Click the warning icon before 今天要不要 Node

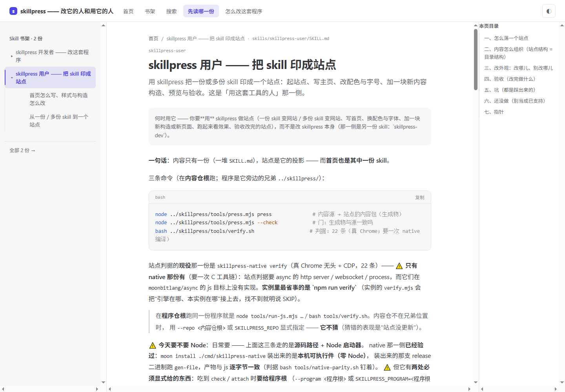(153, 345)
